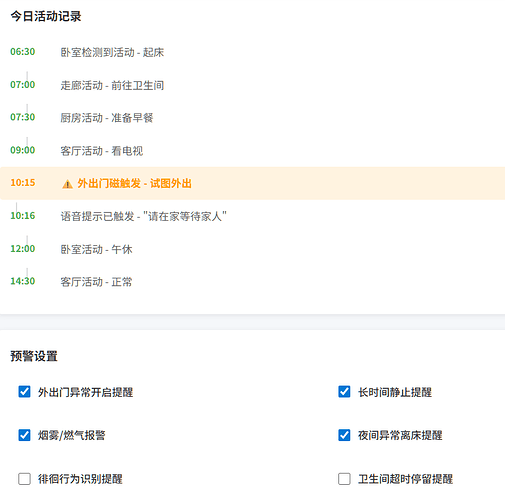This screenshot has height=500, width=505.
Task: Click the 今日活动记录 section heading
Action: point(46,16)
